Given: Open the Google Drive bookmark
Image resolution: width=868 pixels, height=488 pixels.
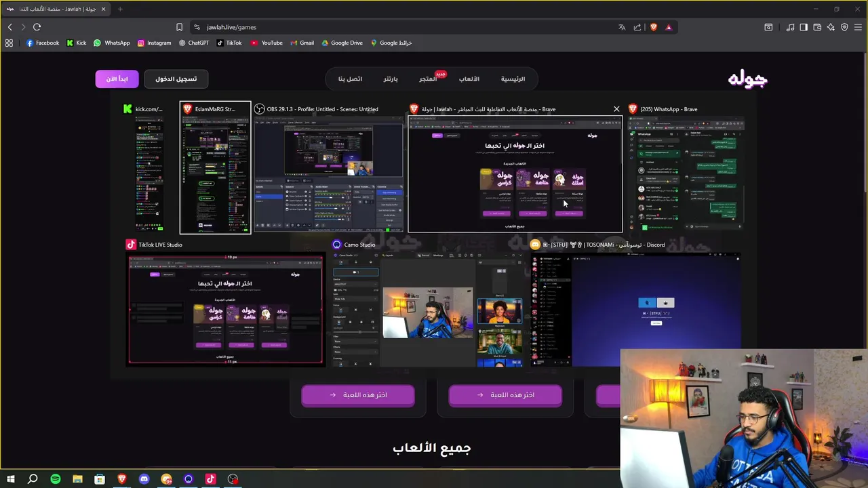Looking at the screenshot, I should 342,43.
